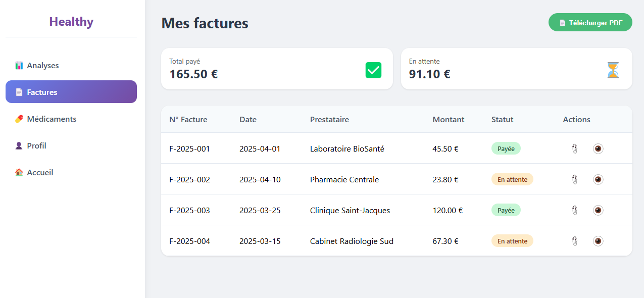Click paperclip icon on Clinique Saint-Jacques row

[575, 210]
